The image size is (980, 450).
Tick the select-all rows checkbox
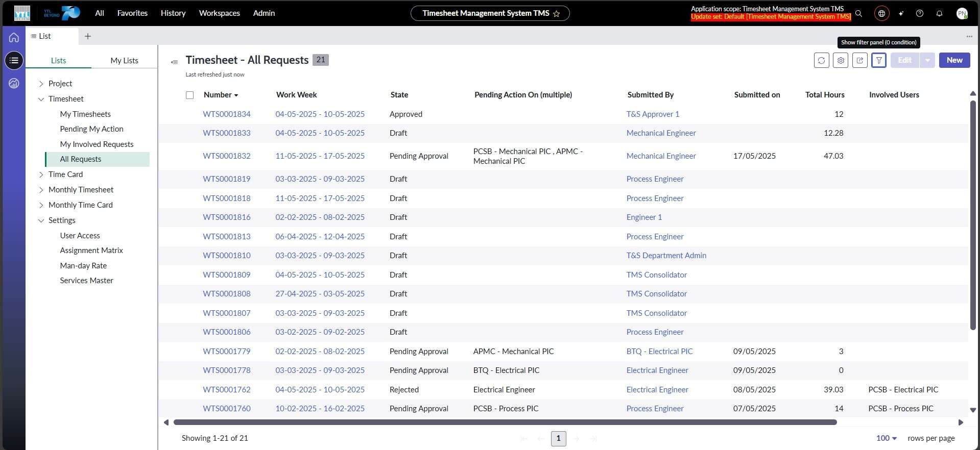190,95
